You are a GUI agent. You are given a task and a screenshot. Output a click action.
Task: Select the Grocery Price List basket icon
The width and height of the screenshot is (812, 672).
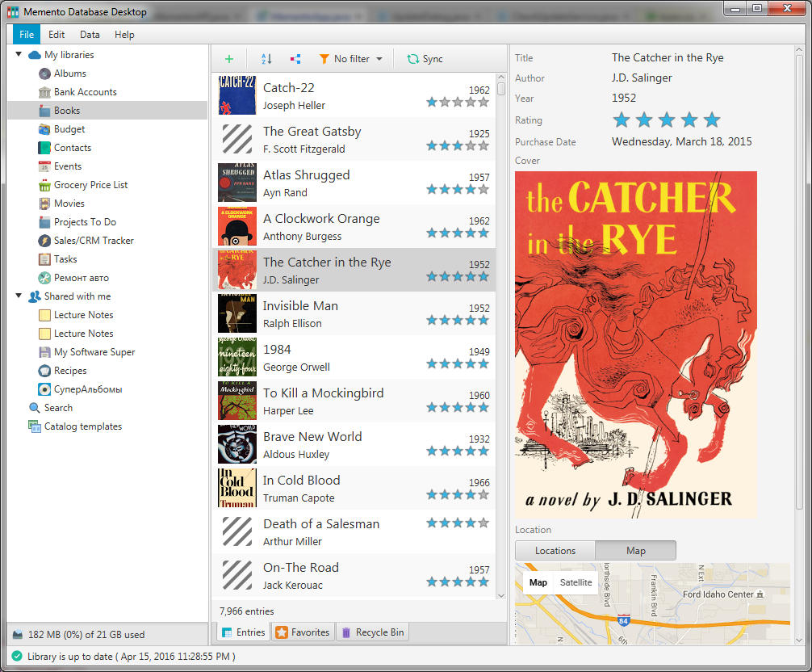pyautogui.click(x=45, y=185)
